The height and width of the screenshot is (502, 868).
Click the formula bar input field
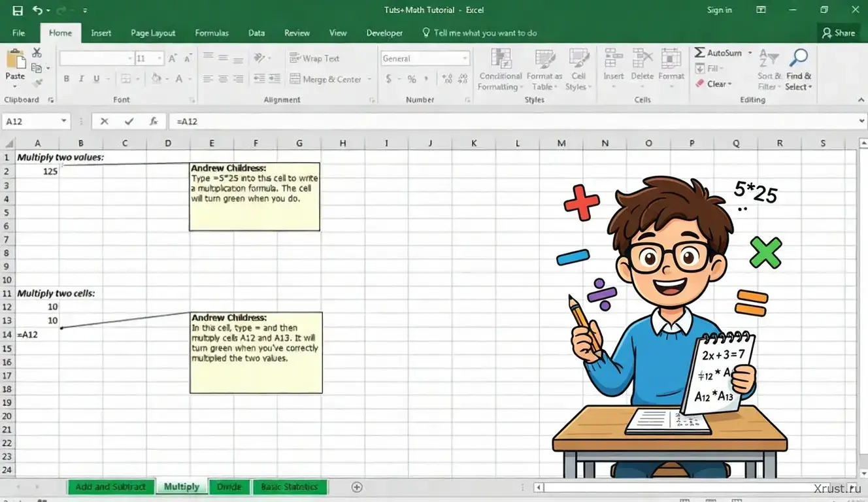tap(510, 122)
